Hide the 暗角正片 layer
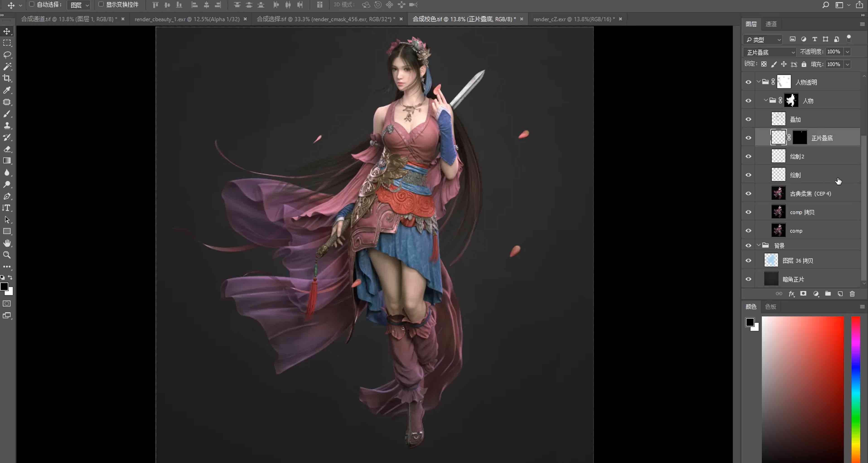The height and width of the screenshot is (463, 868). pyautogui.click(x=748, y=279)
